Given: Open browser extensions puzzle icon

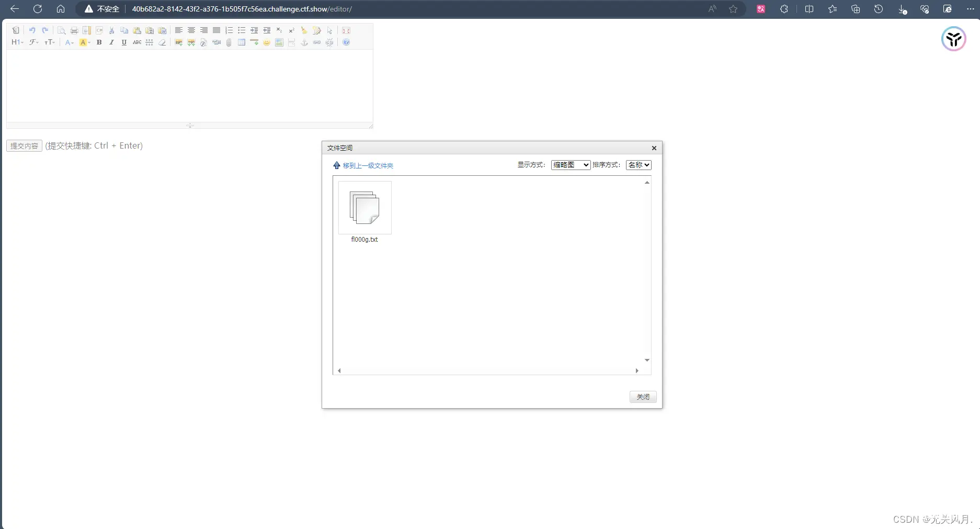Looking at the screenshot, I should [783, 9].
